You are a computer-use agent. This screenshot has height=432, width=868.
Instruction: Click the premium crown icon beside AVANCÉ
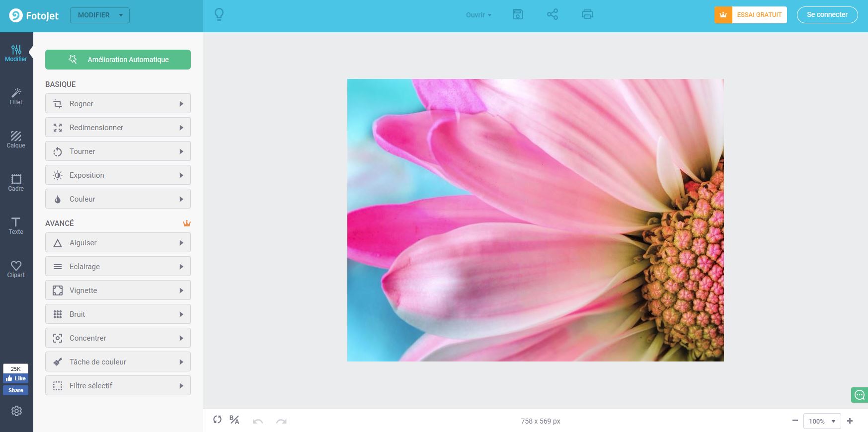(x=187, y=223)
